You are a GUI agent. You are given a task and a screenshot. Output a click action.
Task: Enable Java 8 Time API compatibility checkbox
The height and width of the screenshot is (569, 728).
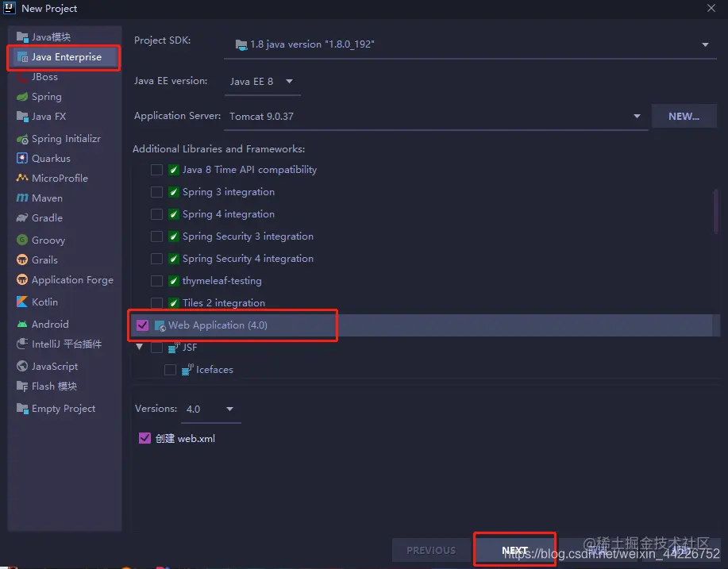(157, 170)
